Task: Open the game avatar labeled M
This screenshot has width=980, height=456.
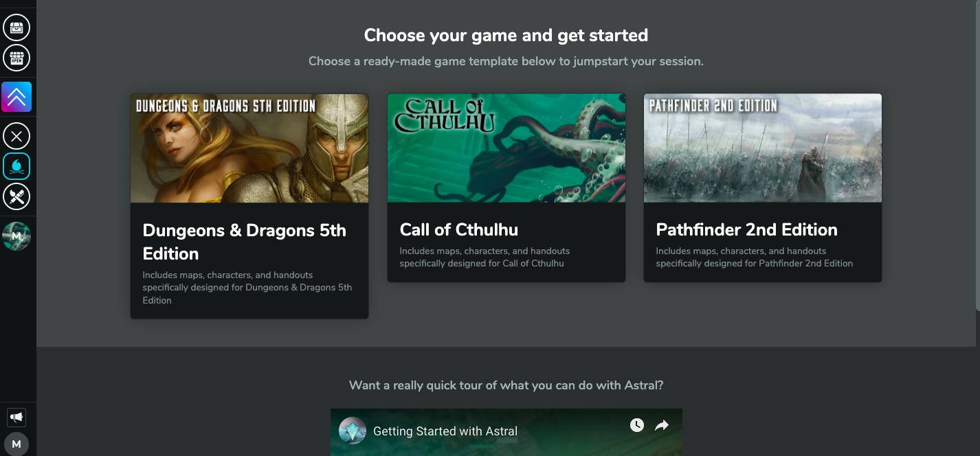Action: click(x=16, y=236)
